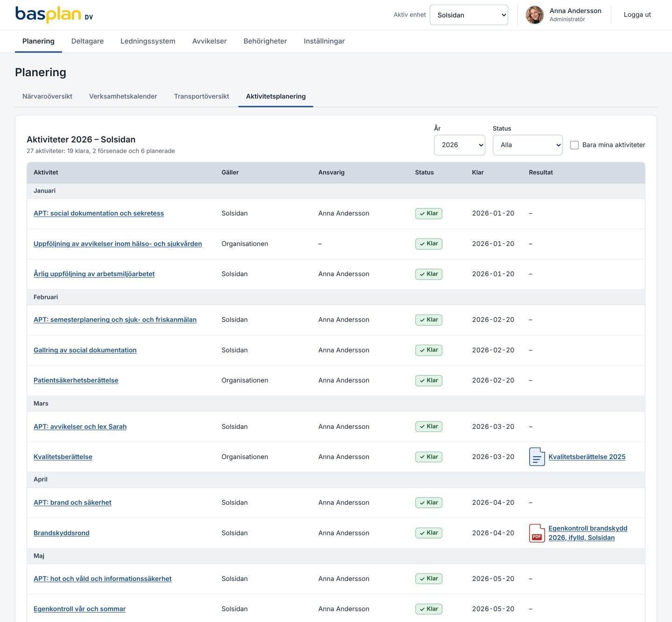Go to the Deltagare menu item

[x=87, y=41]
